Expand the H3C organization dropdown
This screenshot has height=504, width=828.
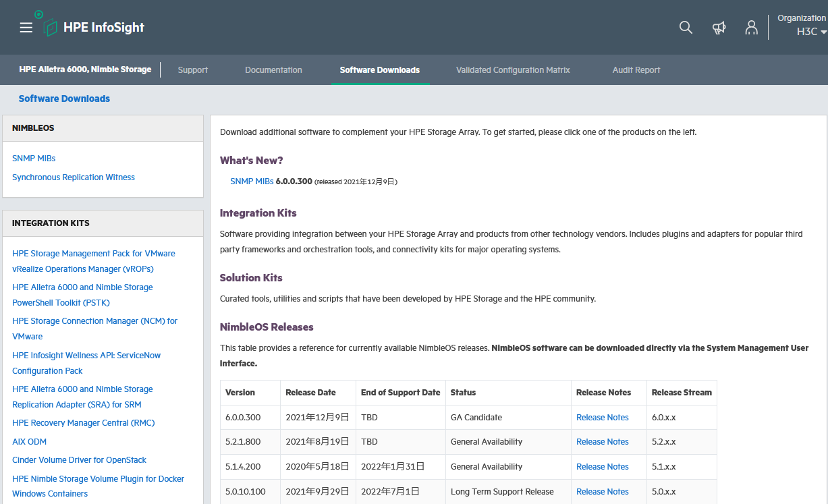812,32
